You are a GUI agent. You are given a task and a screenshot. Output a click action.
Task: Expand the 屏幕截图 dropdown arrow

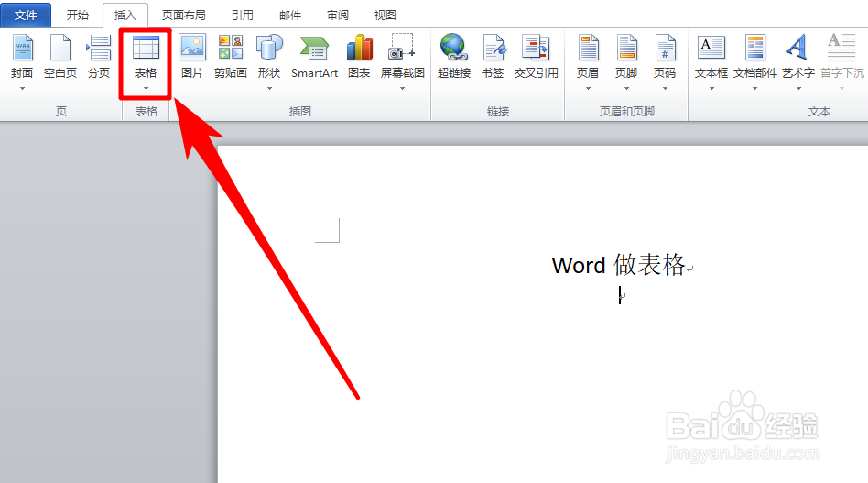pyautogui.click(x=403, y=89)
